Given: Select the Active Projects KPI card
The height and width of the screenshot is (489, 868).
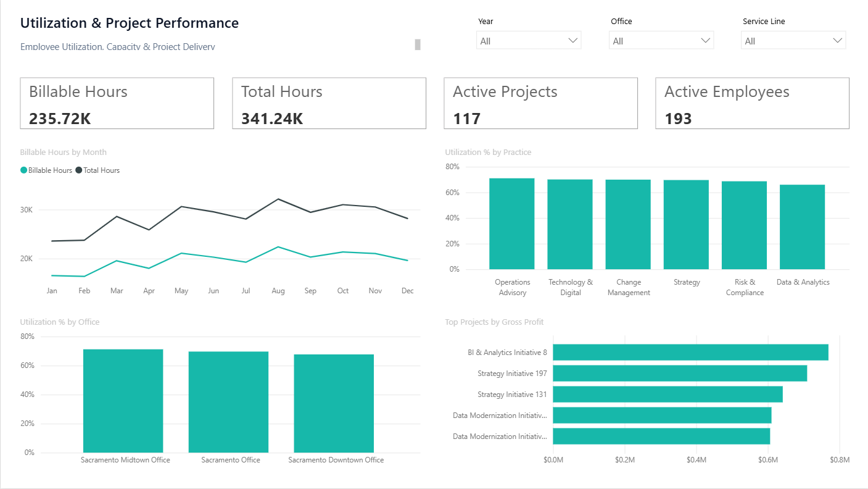Looking at the screenshot, I should (540, 103).
